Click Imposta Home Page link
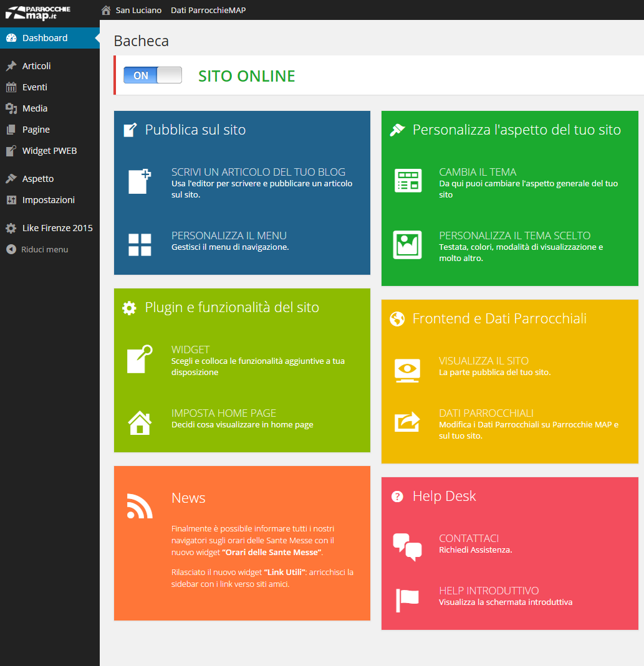Image resolution: width=644 pixels, height=666 pixels. coord(224,413)
